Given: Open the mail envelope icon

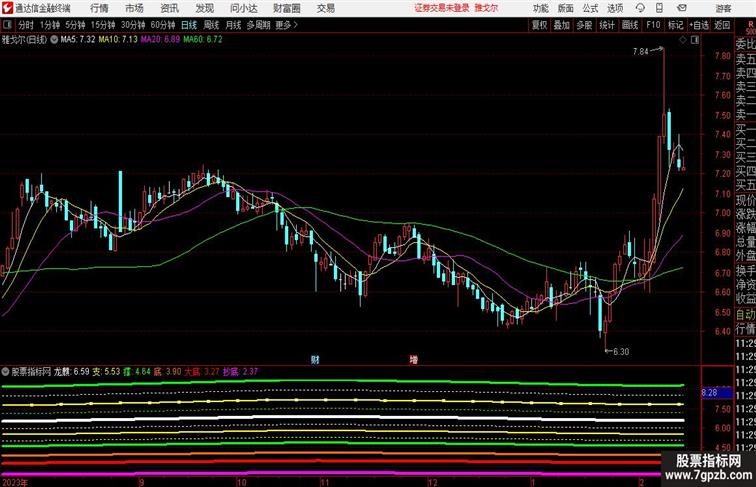Looking at the screenshot, I should pos(682,8).
